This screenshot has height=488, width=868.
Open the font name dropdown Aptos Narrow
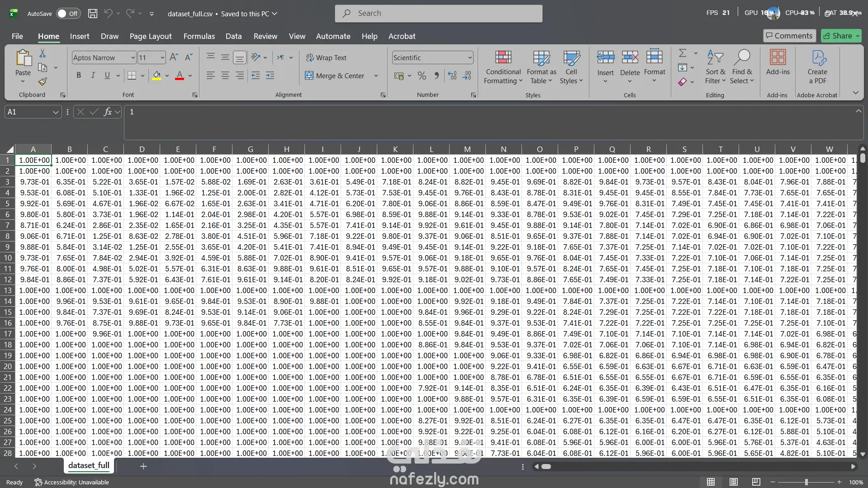point(133,57)
